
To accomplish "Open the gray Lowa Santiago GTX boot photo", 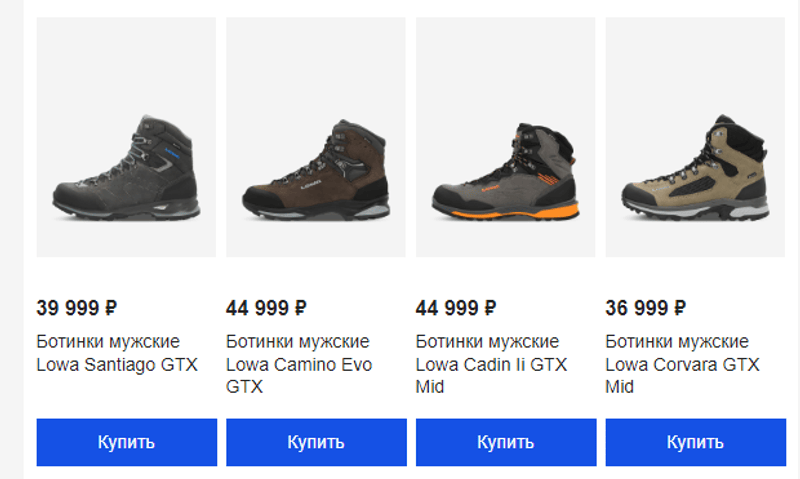I will (126, 170).
